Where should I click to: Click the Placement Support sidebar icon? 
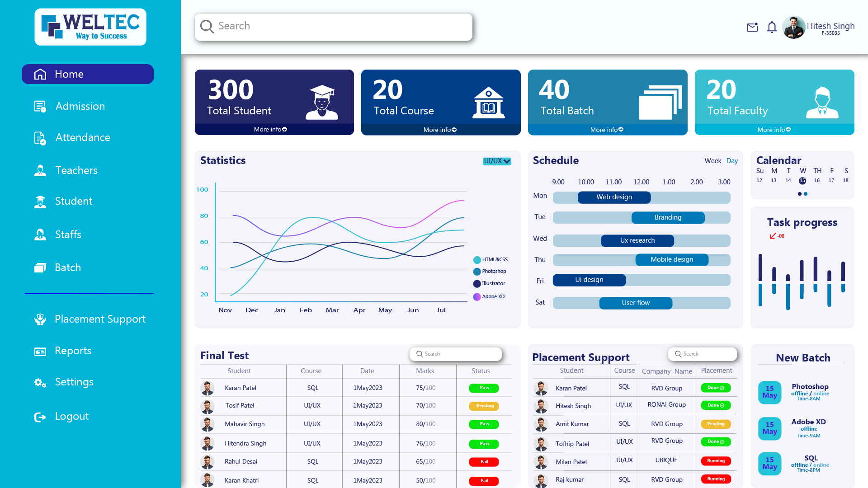(x=40, y=319)
